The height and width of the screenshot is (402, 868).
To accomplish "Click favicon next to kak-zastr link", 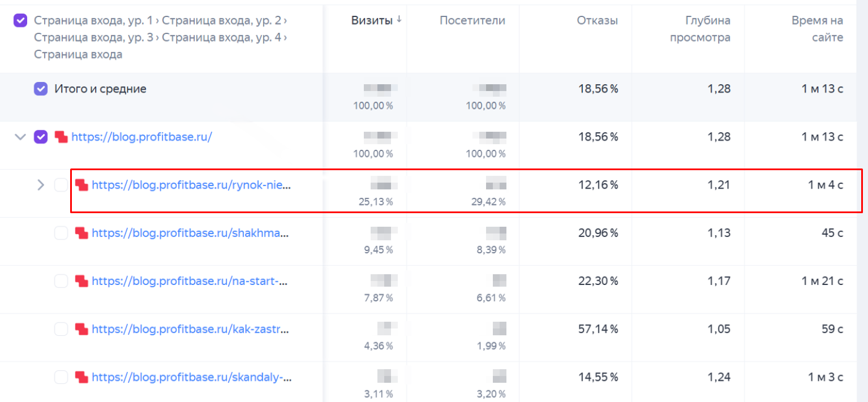I will coord(81,329).
